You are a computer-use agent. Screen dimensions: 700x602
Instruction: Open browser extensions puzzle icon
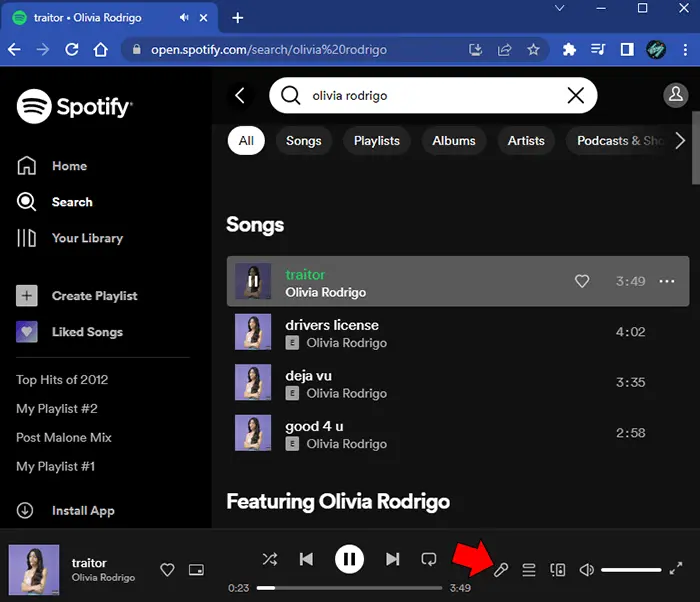(569, 49)
